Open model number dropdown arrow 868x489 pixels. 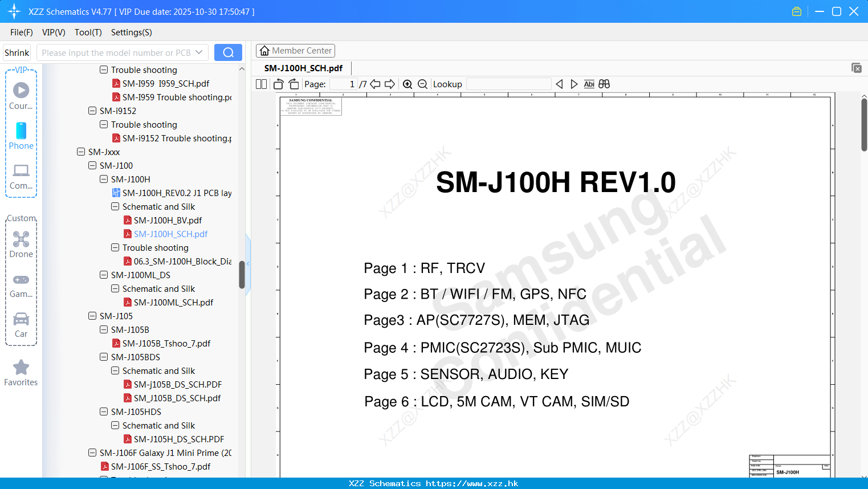pyautogui.click(x=199, y=52)
